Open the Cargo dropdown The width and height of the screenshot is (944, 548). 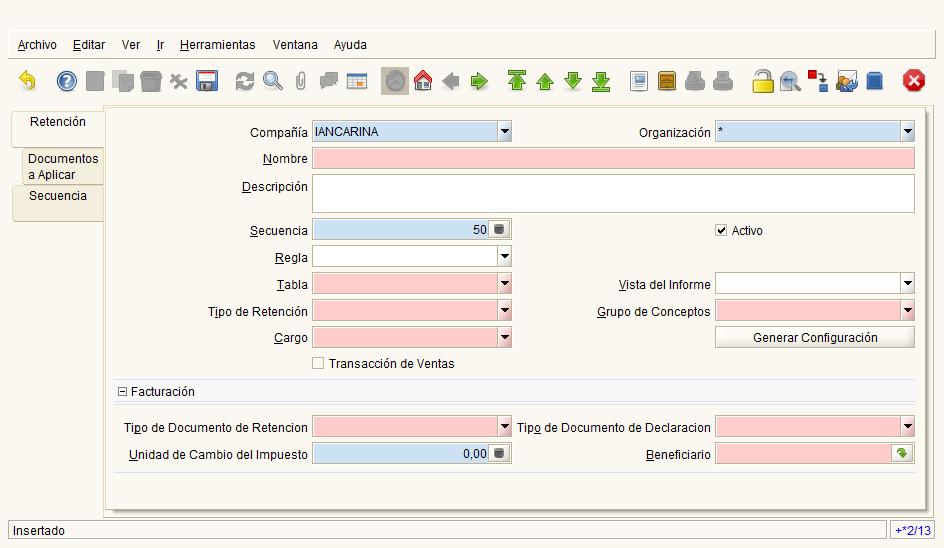point(505,337)
